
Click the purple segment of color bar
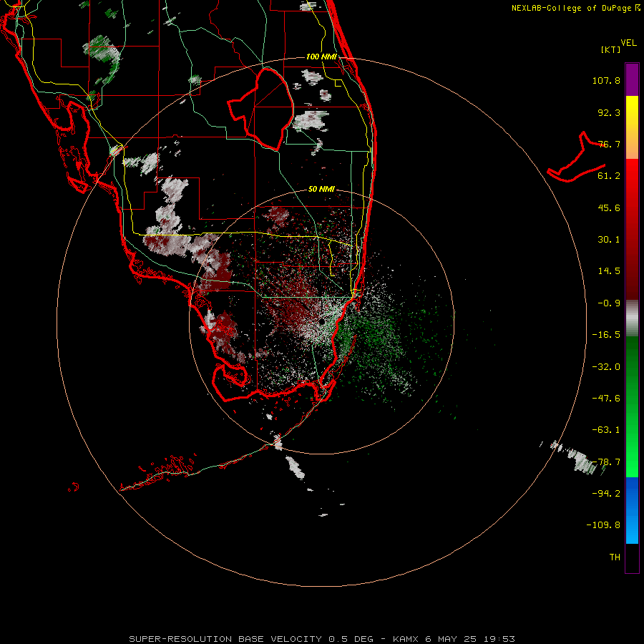pos(632,79)
